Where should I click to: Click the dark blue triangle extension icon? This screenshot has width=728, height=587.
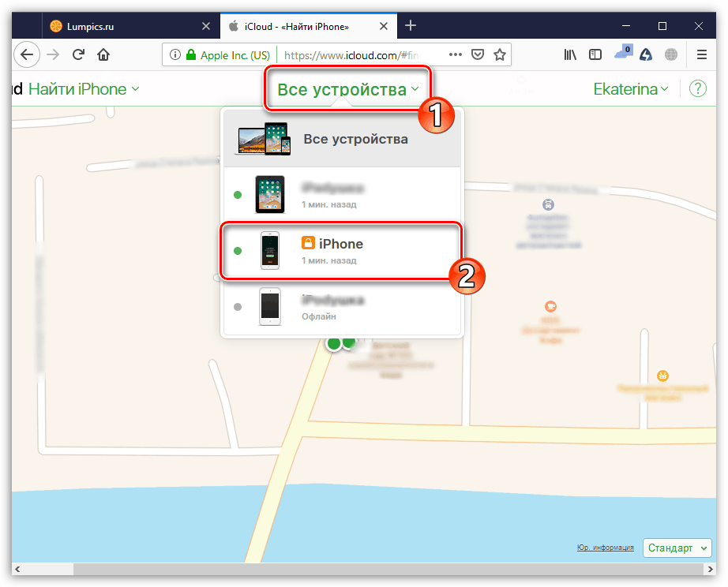pos(646,54)
